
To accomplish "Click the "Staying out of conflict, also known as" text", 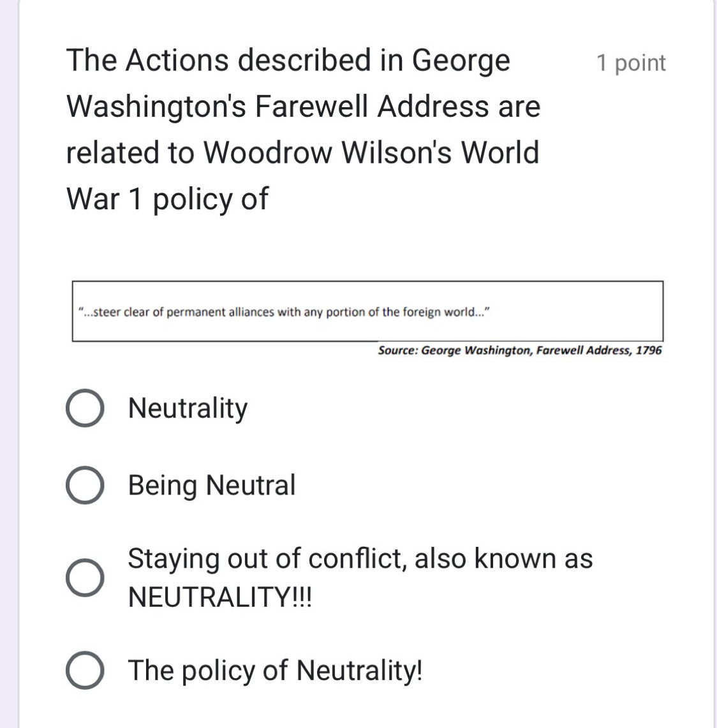I will click(x=360, y=559).
